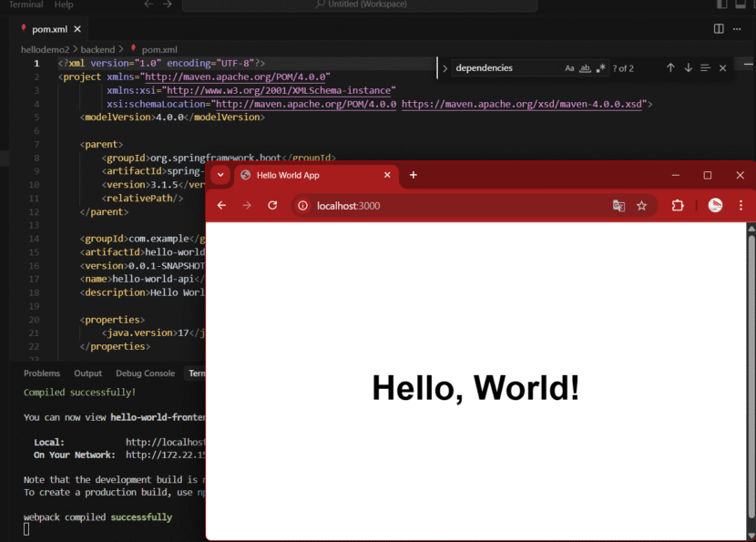
Task: Maximize the Chrome window
Action: pos(708,176)
